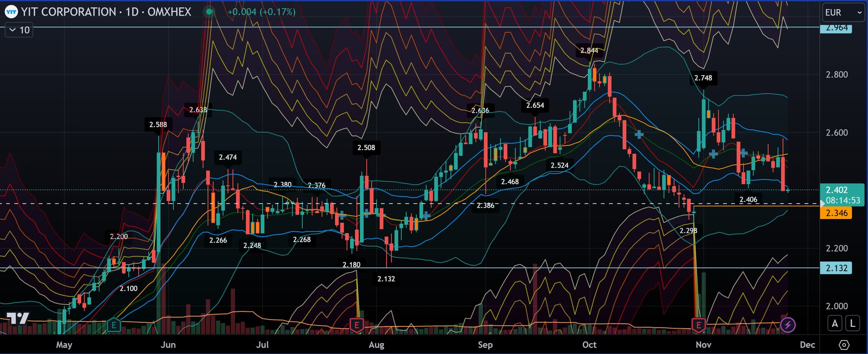
Task: Click the Dec label on time axis
Action: (x=807, y=345)
